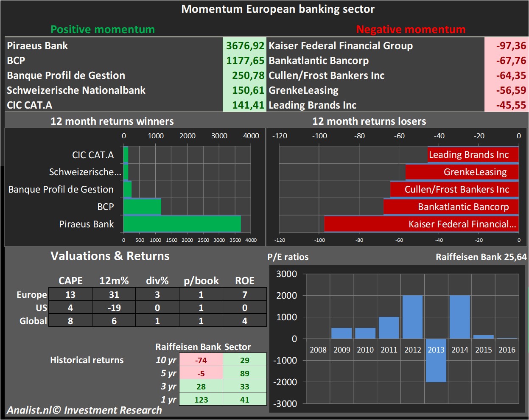Click the 12m% column header

click(114, 280)
